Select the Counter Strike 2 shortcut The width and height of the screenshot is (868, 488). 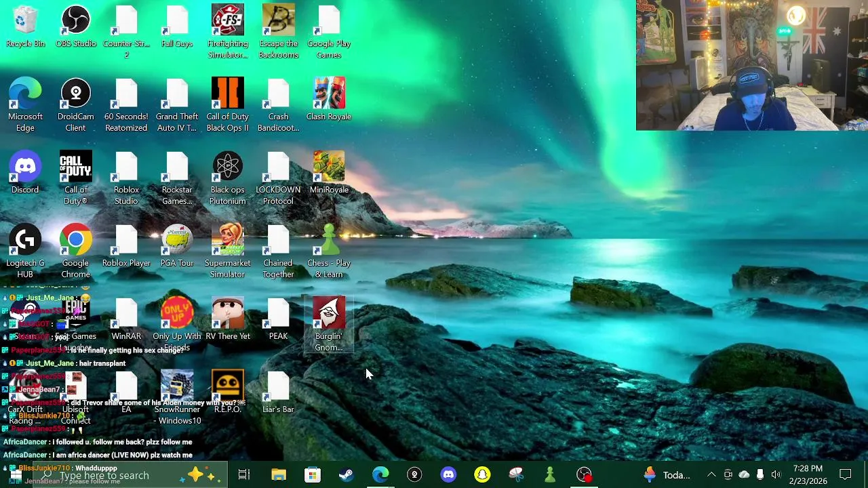tap(126, 32)
